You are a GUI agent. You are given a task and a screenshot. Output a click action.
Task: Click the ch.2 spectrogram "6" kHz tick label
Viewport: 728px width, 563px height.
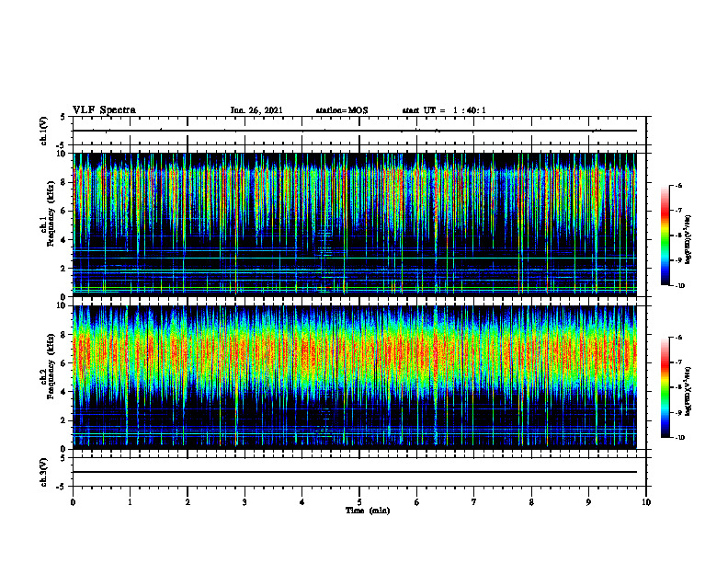tap(64, 363)
